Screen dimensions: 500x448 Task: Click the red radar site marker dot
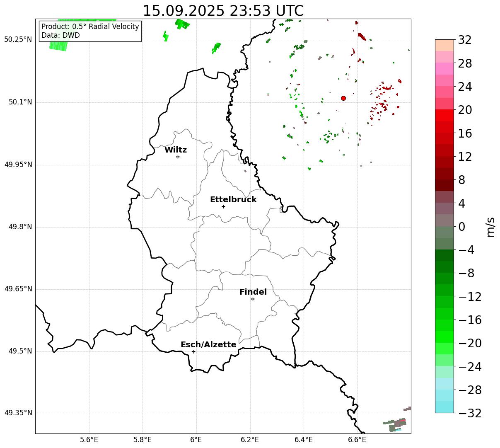click(x=343, y=98)
